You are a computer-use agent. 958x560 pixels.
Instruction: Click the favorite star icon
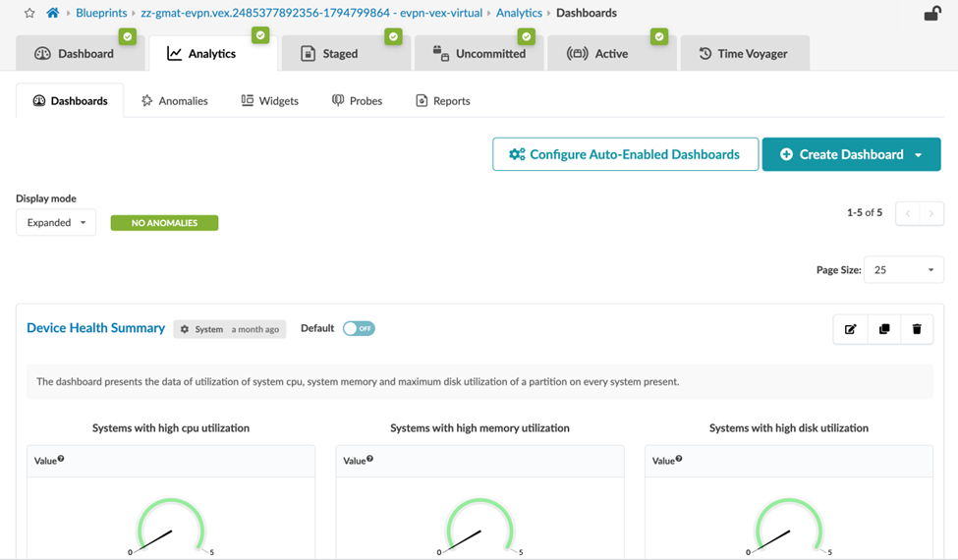click(29, 13)
